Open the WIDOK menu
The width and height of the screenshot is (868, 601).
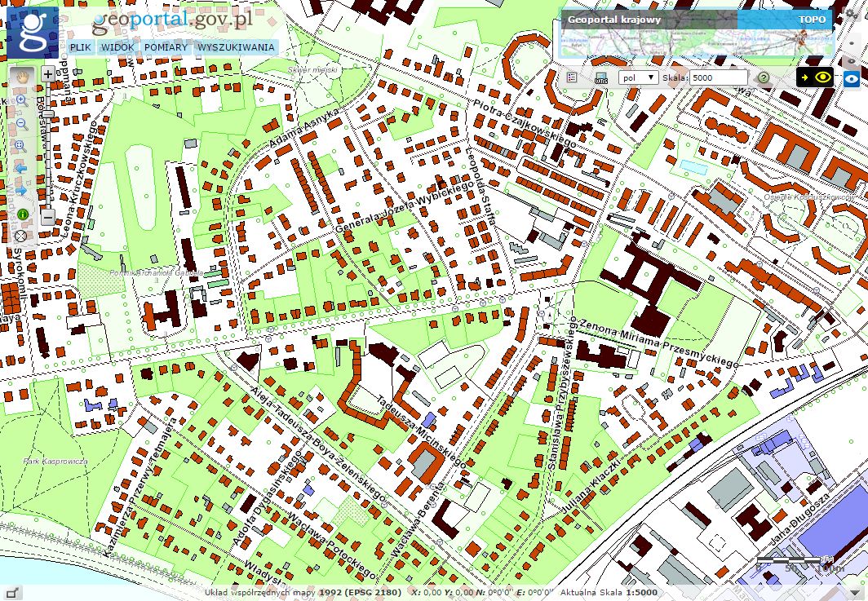(117, 47)
